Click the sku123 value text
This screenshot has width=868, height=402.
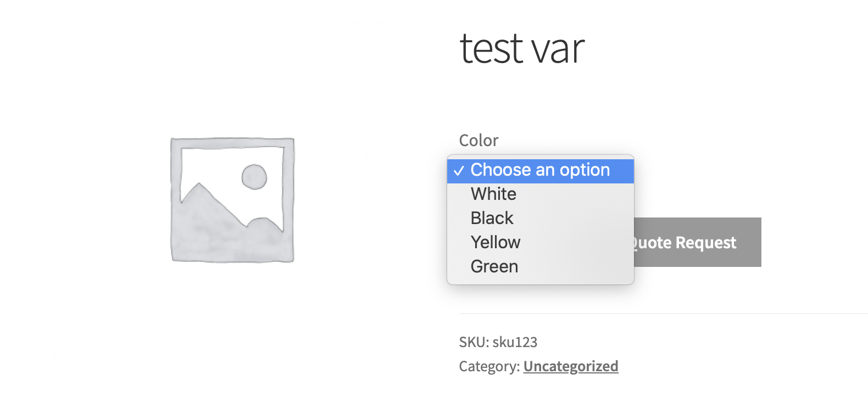coord(515,342)
